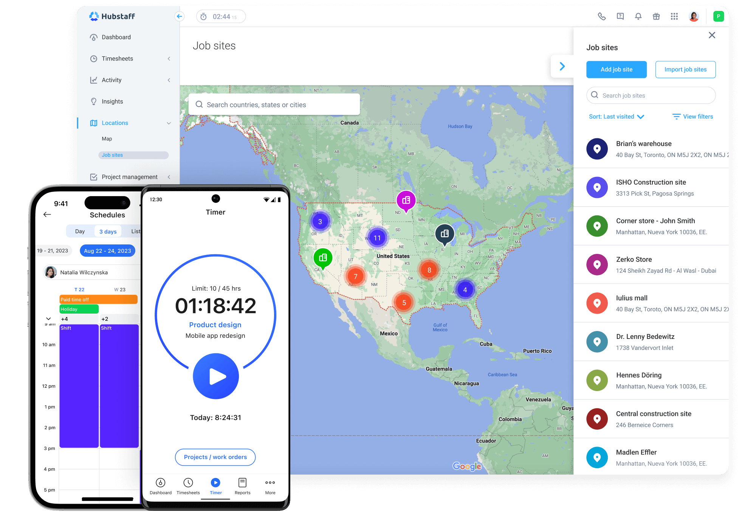The width and height of the screenshot is (756, 532).
Task: Open the notifications bell icon
Action: [x=638, y=16]
